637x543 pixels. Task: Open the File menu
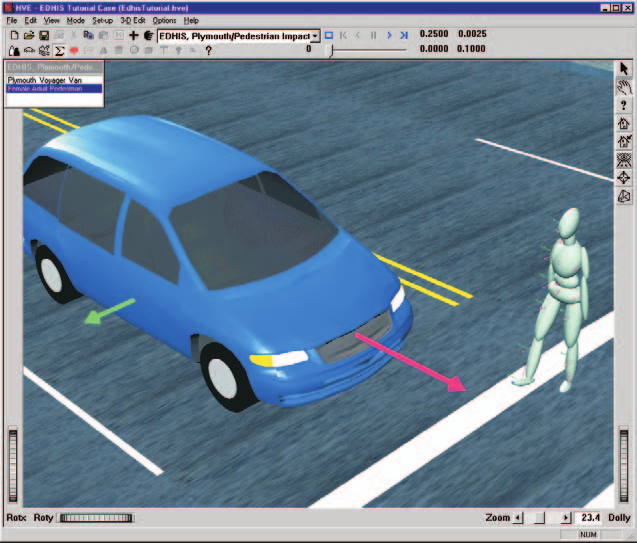point(12,20)
